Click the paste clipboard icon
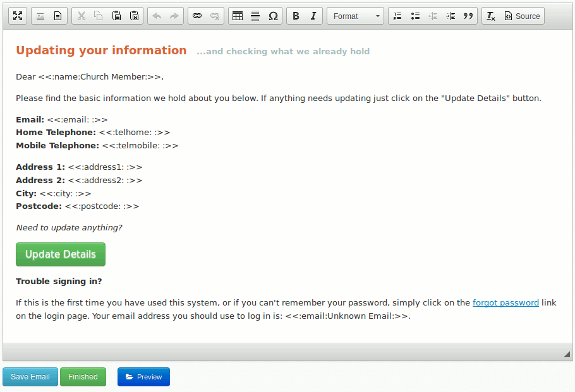This screenshot has height=392, width=575. coord(116,16)
